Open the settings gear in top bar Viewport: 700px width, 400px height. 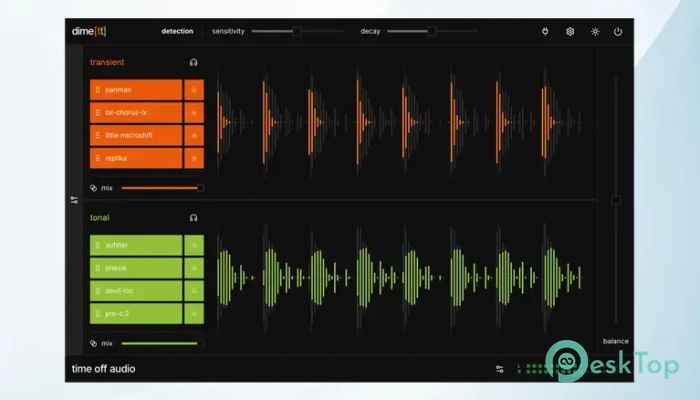570,31
